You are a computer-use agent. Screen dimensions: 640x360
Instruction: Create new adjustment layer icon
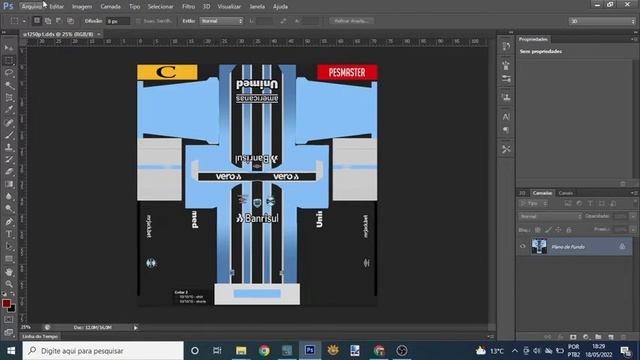pos(586,337)
